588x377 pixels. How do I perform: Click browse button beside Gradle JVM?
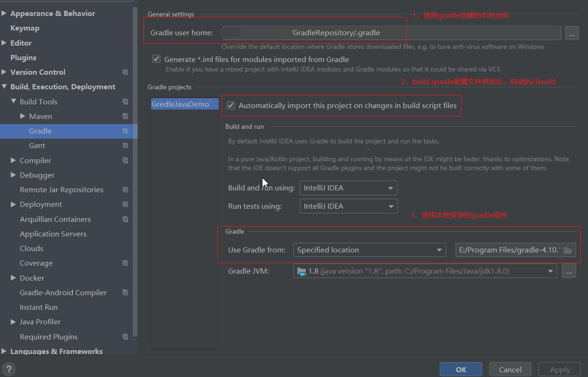coord(569,271)
